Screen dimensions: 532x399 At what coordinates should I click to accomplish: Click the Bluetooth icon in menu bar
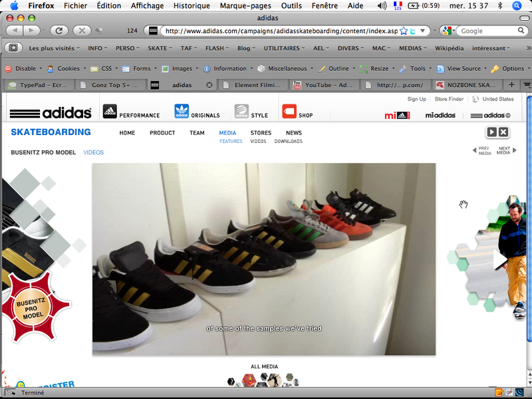coord(500,5)
